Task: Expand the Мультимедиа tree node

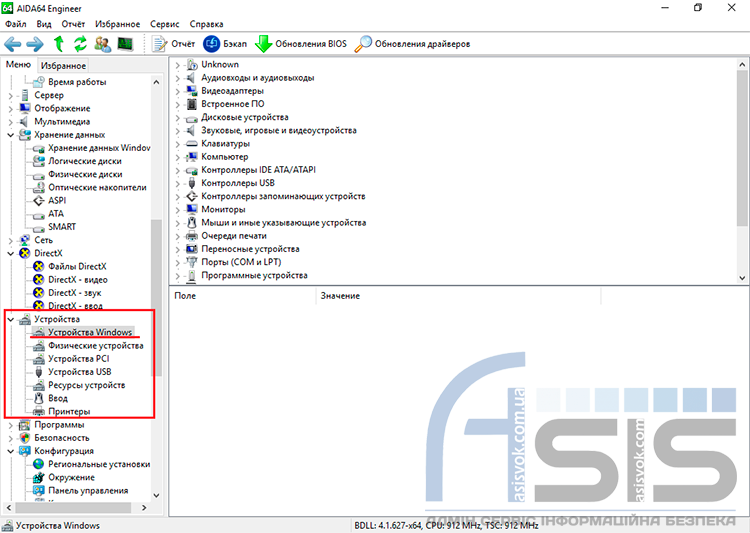Action: pos(11,122)
